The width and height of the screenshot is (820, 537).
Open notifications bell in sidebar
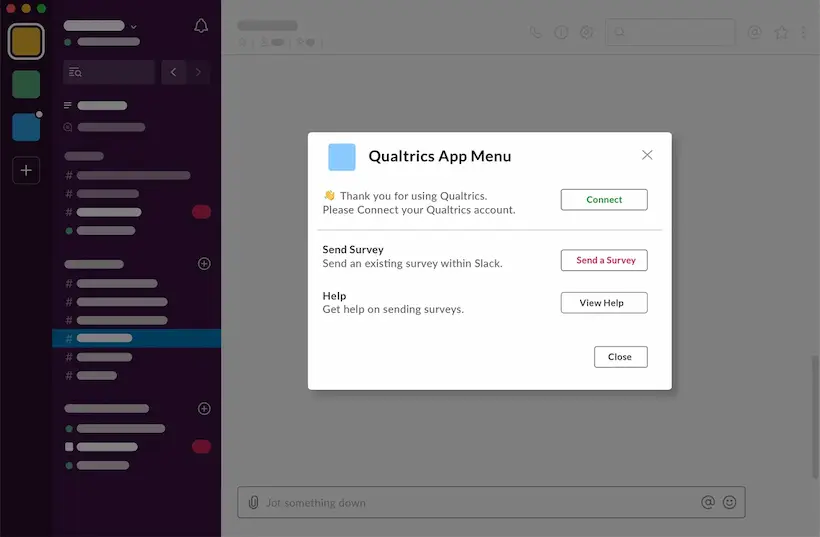[201, 26]
